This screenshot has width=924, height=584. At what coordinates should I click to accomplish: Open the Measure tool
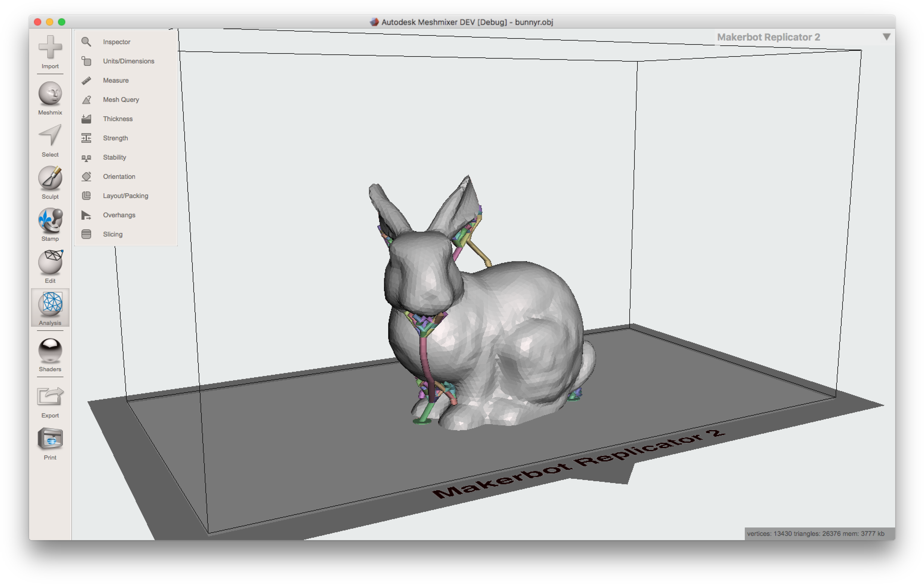point(115,80)
